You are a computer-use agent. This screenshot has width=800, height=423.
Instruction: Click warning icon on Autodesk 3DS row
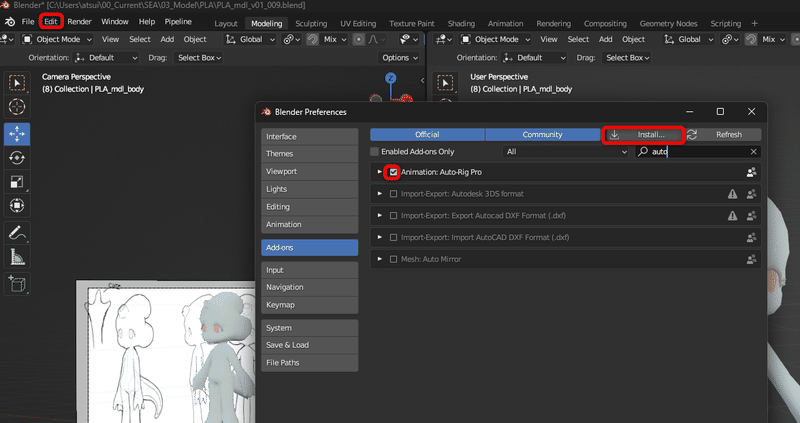[x=732, y=194]
